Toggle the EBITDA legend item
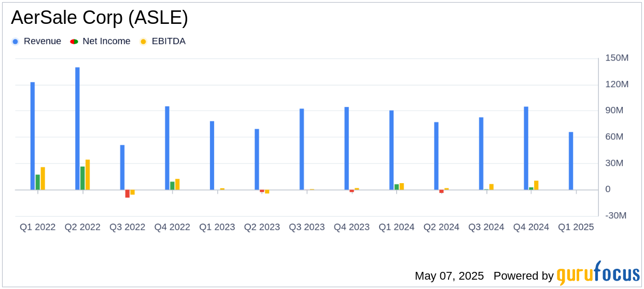This screenshot has width=644, height=289. (x=163, y=41)
